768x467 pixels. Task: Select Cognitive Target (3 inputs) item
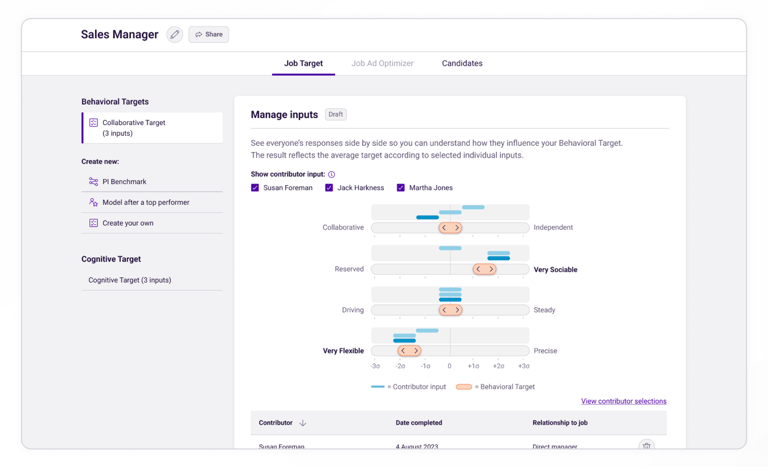click(130, 280)
